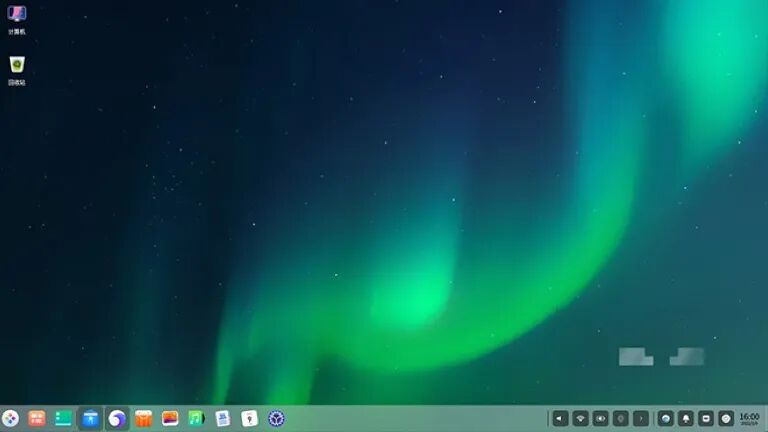Launch the green music player icon
The height and width of the screenshot is (432, 768).
point(196,418)
